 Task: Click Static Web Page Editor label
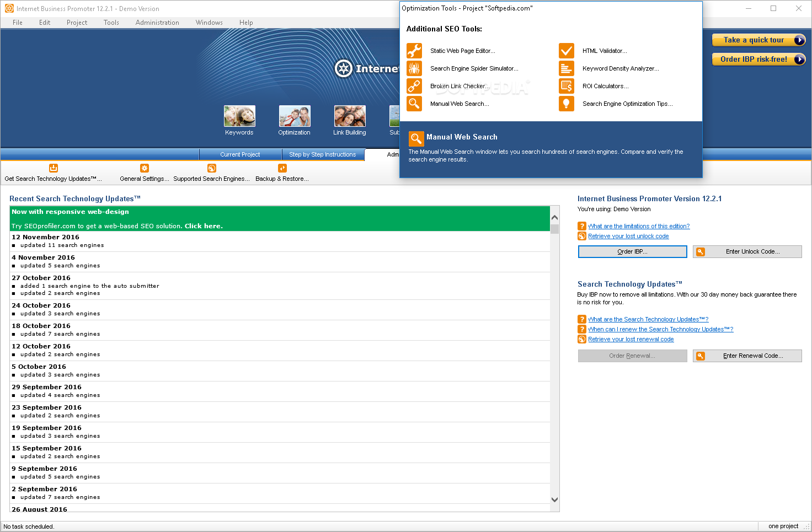point(462,51)
